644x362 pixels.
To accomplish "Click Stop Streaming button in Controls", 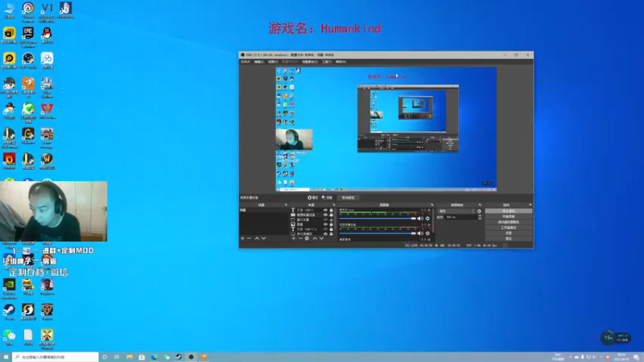I will click(x=509, y=211).
